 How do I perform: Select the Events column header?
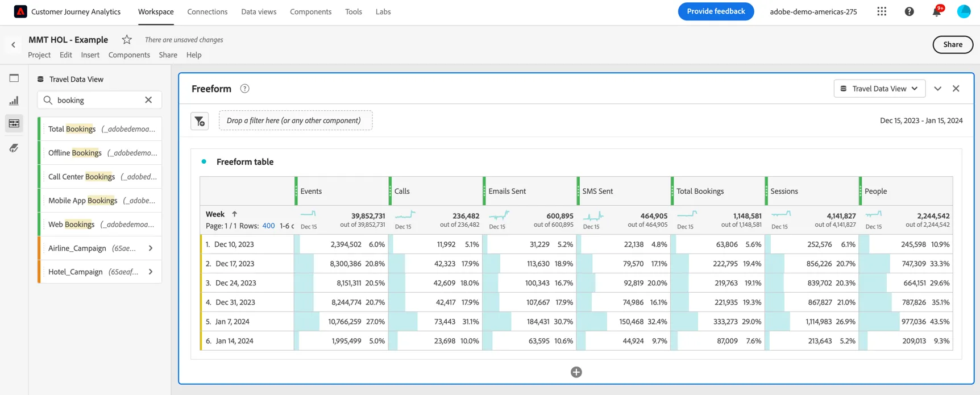pyautogui.click(x=342, y=191)
